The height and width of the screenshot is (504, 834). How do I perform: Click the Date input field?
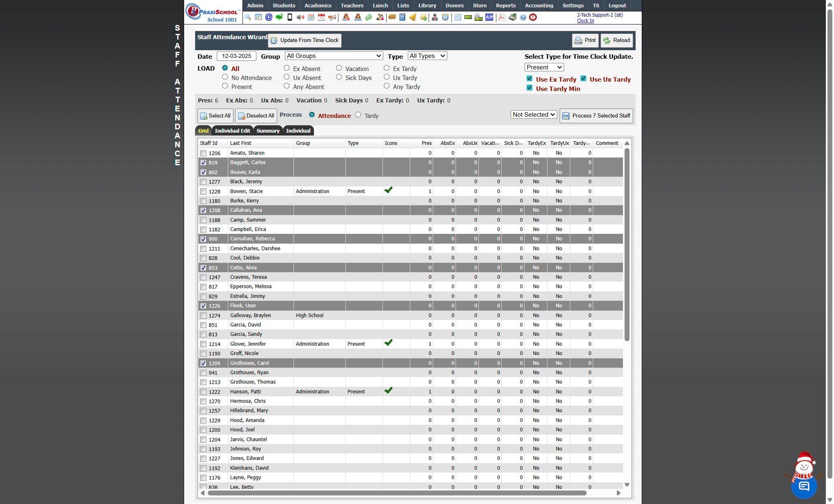[236, 56]
